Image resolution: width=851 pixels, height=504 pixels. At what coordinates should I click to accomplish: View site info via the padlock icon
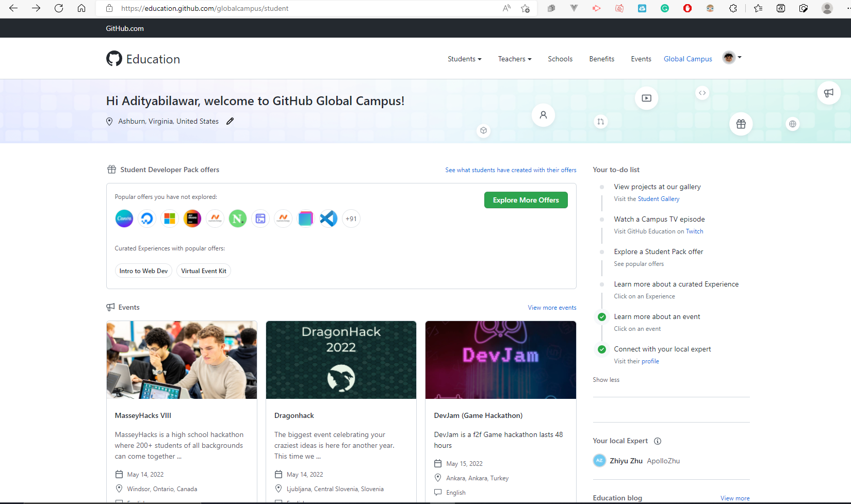coord(109,8)
